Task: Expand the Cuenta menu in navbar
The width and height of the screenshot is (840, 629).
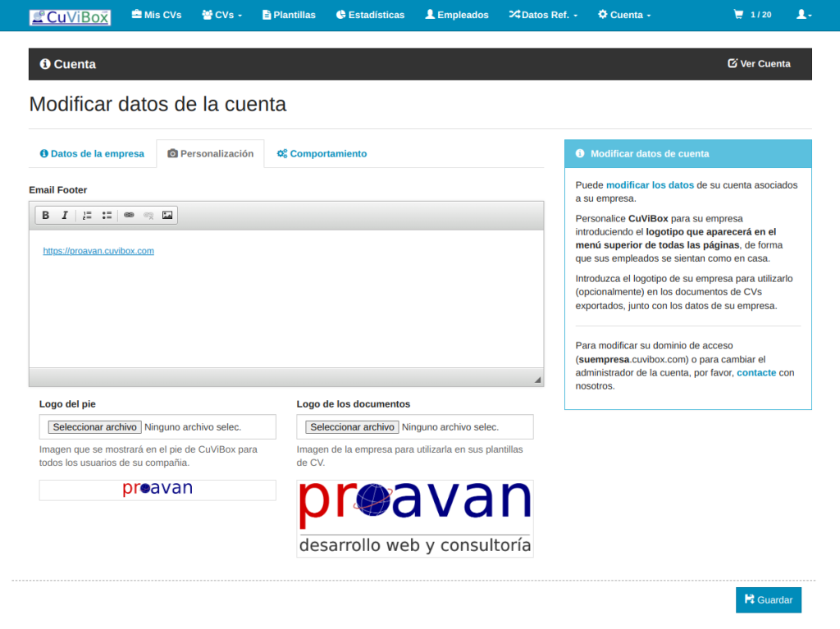Action: pyautogui.click(x=624, y=15)
